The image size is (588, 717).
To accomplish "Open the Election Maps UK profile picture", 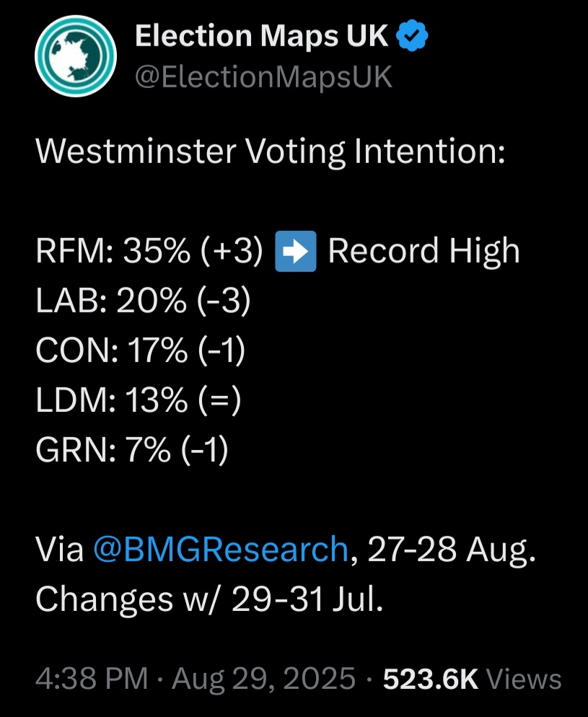I will 76,56.
